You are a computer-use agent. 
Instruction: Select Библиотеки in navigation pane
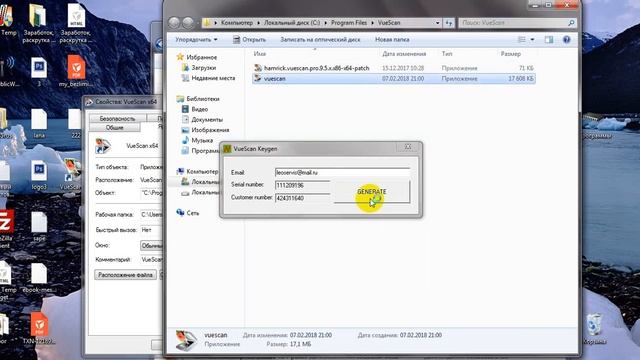point(203,99)
